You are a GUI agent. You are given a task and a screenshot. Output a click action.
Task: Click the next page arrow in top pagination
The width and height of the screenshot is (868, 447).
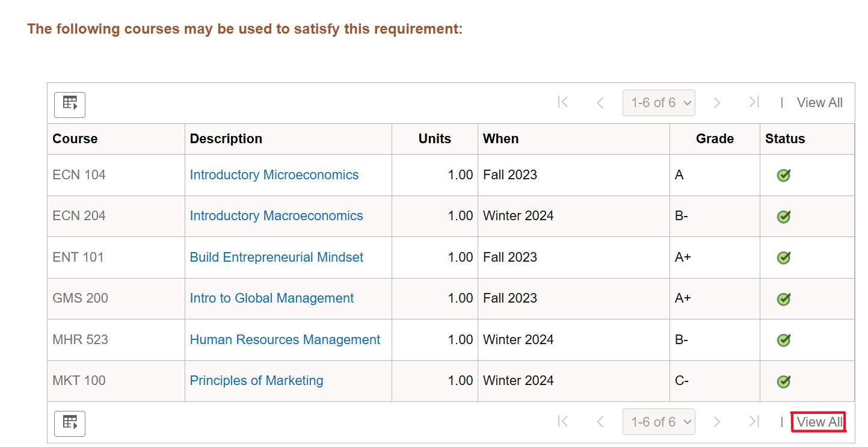[x=717, y=102]
